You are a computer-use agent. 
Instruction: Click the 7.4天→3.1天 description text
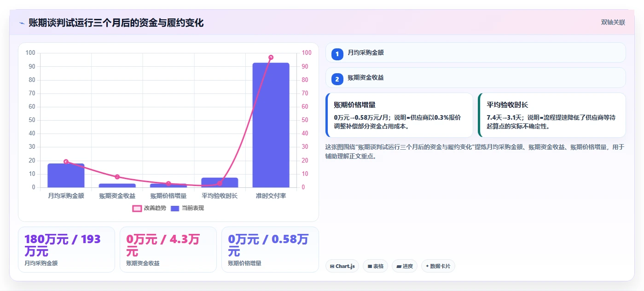(551, 122)
